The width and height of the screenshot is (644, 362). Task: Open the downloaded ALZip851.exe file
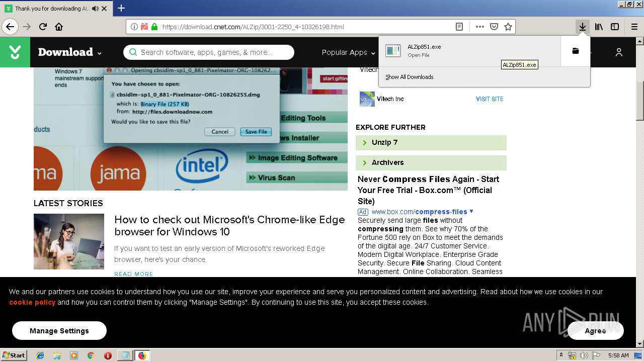coord(470,51)
